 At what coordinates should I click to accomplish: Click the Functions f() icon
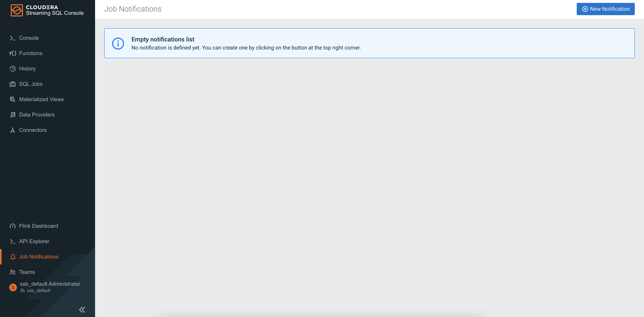pyautogui.click(x=12, y=53)
